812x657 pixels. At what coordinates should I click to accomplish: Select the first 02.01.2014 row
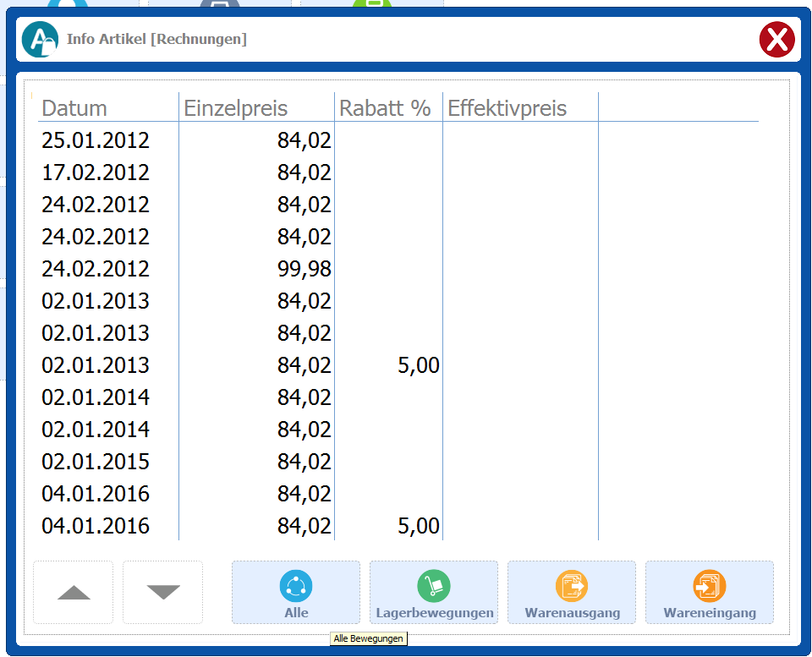tap(96, 397)
